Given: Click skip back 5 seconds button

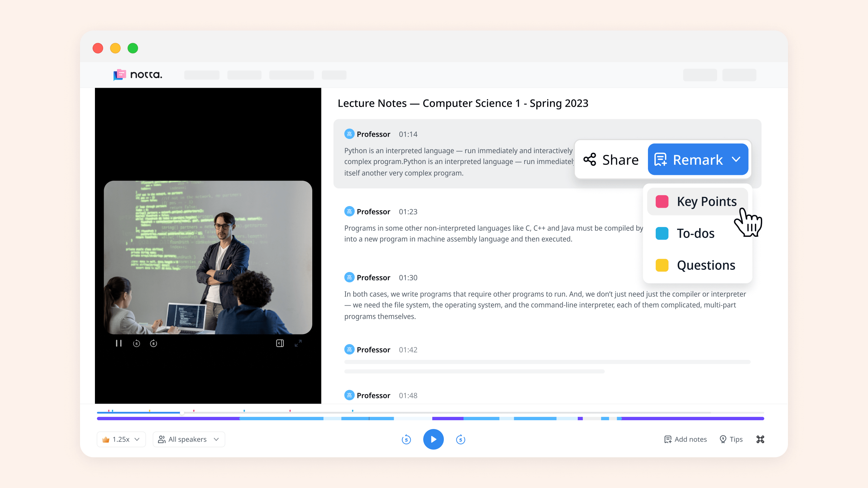Looking at the screenshot, I should tap(407, 439).
